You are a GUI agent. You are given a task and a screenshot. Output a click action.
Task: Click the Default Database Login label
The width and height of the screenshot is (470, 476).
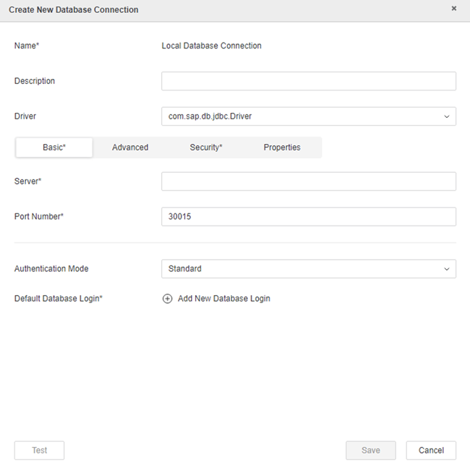(59, 299)
